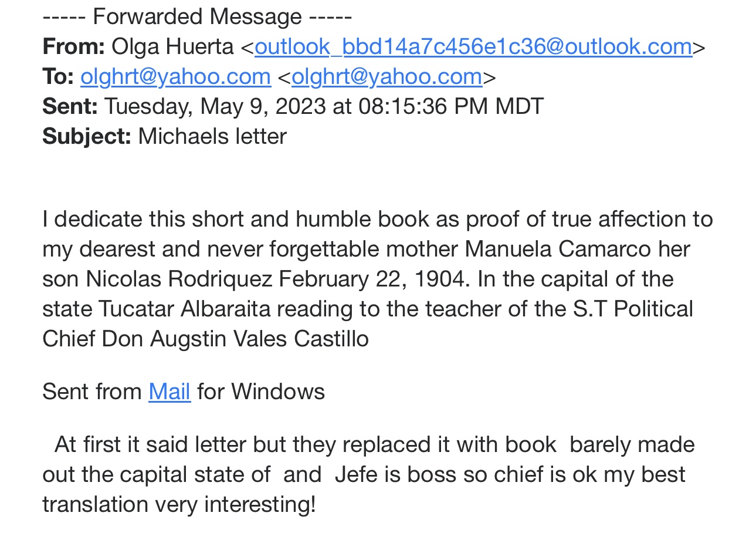
Task: Click the bold From: label
Action: pos(73,46)
